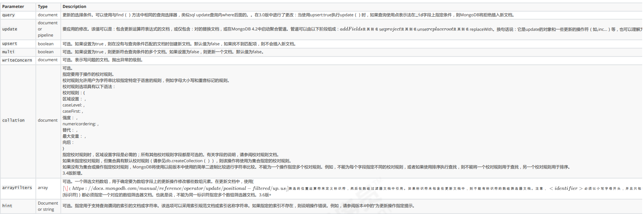The width and height of the screenshot is (644, 214).
Task: Select the hint parameter name
Action: pyautogui.click(x=7, y=206)
